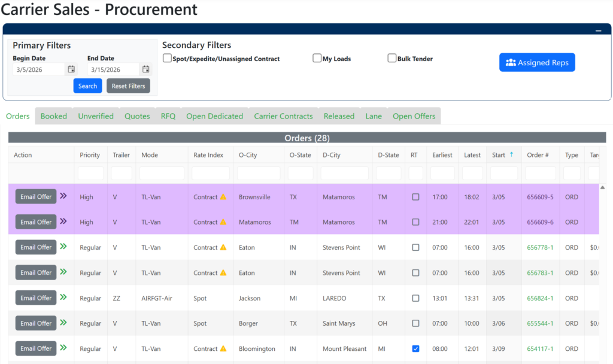Collapse the filters panel with minimize icon

click(x=598, y=30)
